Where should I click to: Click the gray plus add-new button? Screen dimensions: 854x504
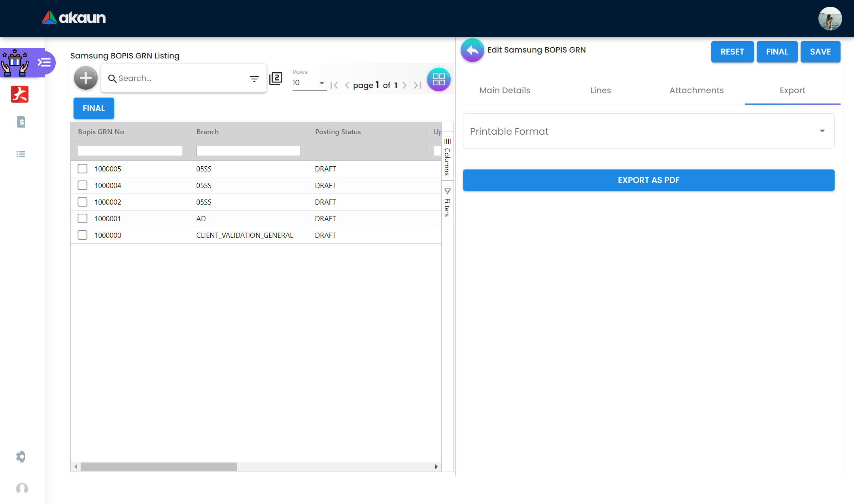85,78
